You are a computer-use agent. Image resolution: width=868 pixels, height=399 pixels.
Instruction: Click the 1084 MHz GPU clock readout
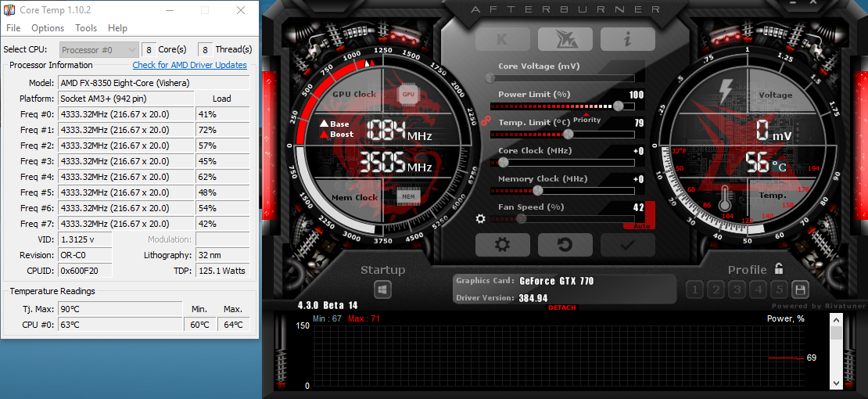click(399, 130)
